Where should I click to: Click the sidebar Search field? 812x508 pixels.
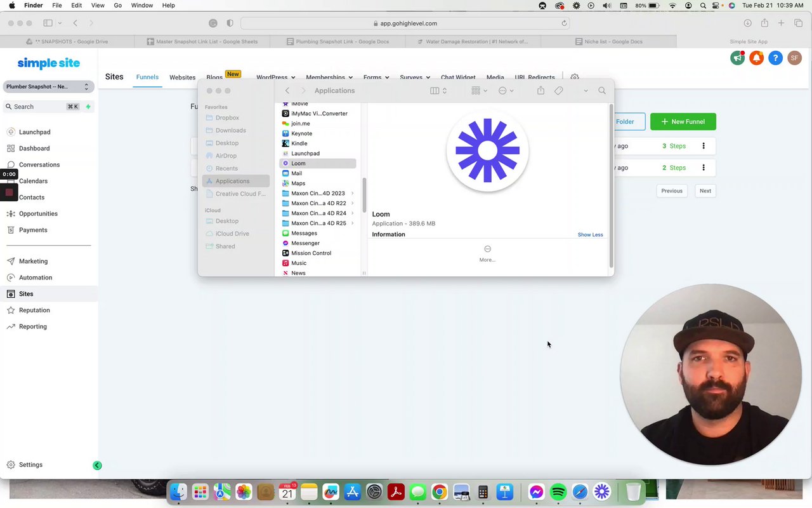tap(48, 107)
